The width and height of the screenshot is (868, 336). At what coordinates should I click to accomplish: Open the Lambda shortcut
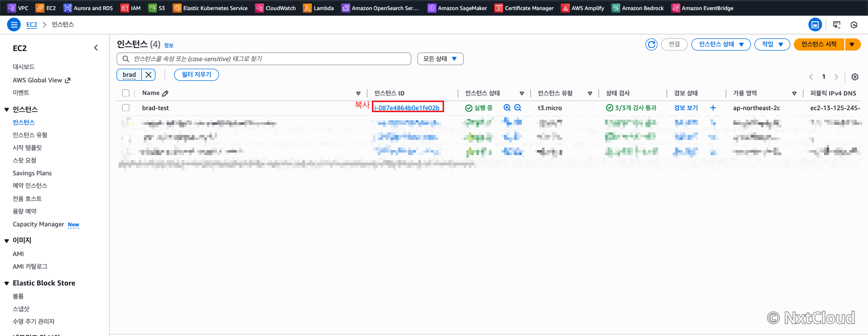(318, 8)
